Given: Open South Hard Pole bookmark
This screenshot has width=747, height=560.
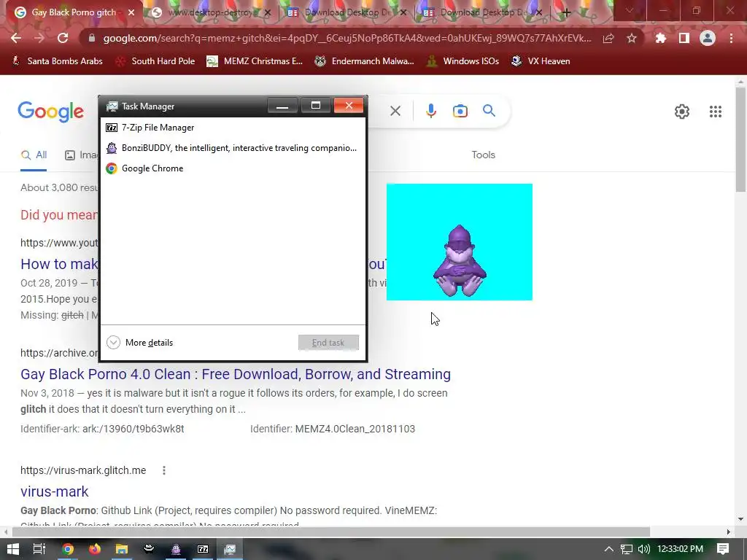Looking at the screenshot, I should [x=156, y=61].
